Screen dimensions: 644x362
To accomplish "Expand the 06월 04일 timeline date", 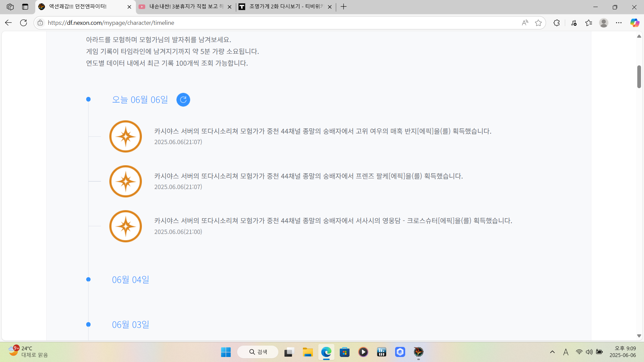I will pyautogui.click(x=130, y=280).
